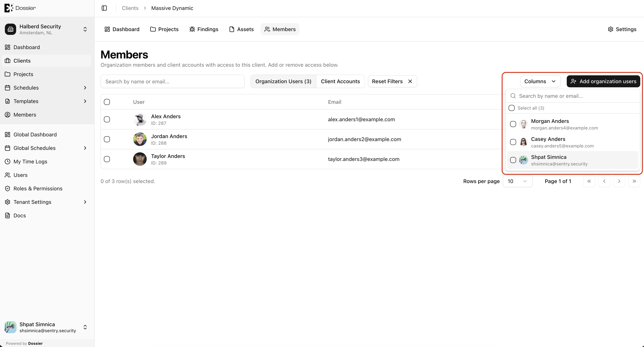Check Shpat Simnica in the popup list

tap(513, 160)
